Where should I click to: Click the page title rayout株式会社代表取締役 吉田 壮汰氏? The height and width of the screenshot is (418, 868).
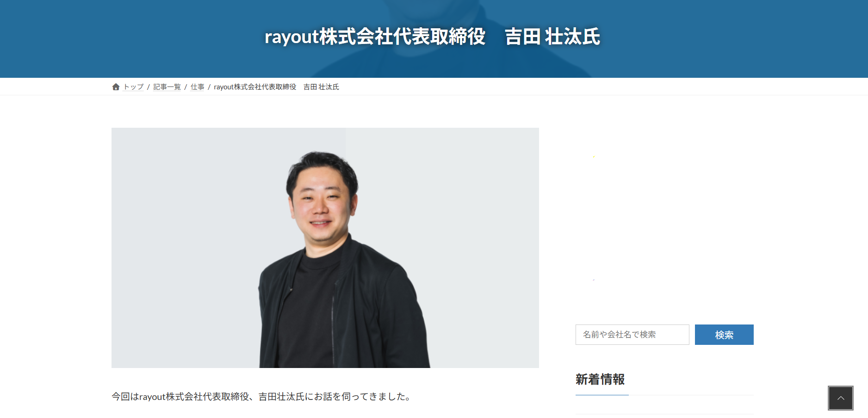click(x=432, y=37)
